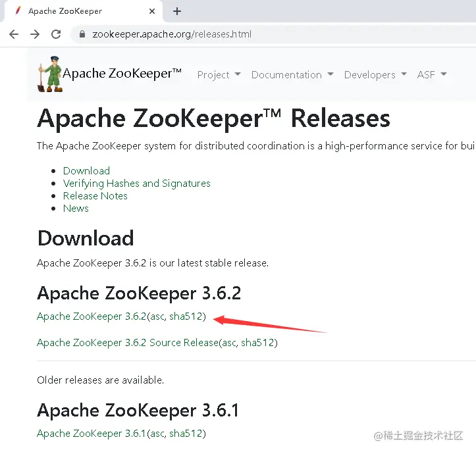Expand the ASF menu
This screenshot has width=476, height=454.
432,74
